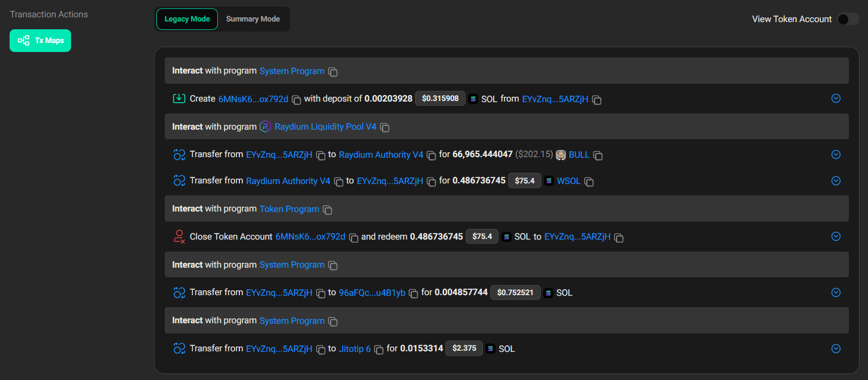Screen dimensions: 868x380
Task: Expand the 0.004857744 SOL transfer row
Action: click(836, 292)
